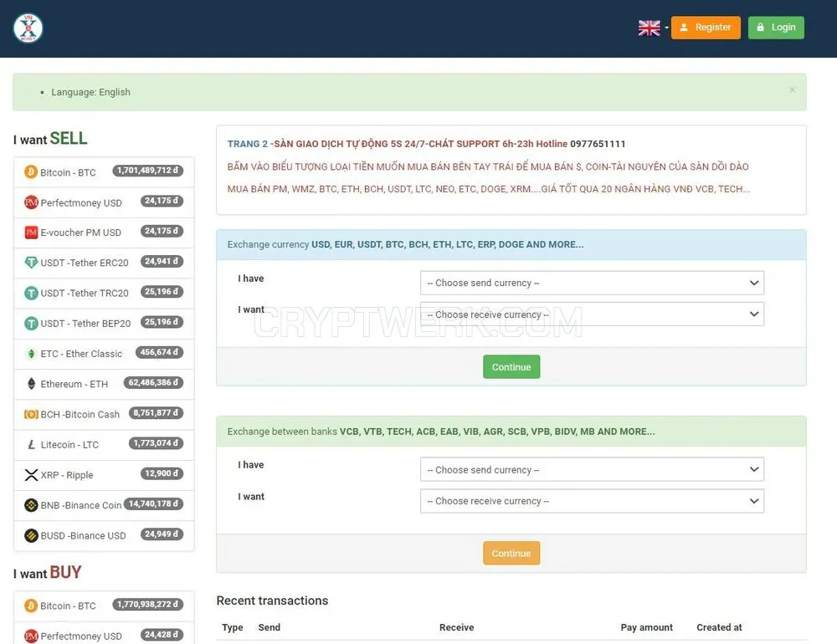Click the Litecoin LTC icon
Screen dimensions: 837x644
(31, 444)
